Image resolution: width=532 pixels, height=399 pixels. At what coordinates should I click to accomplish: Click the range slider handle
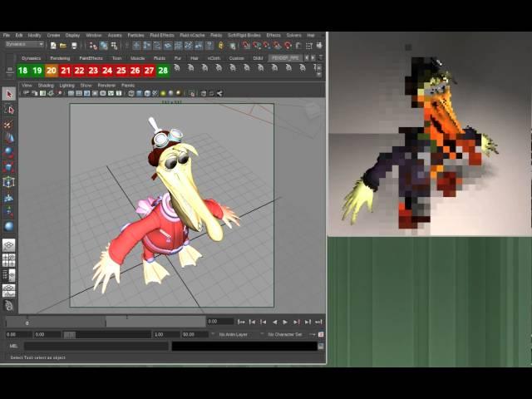coord(70,335)
